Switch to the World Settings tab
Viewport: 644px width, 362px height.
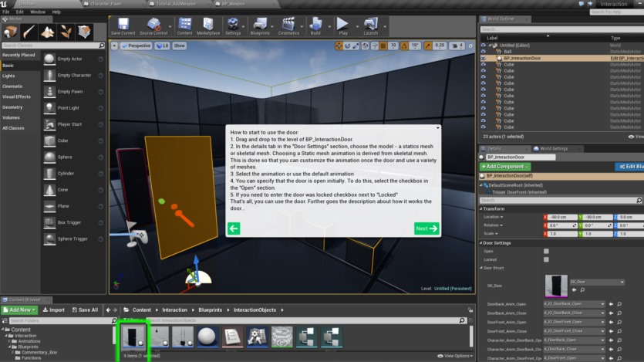click(553, 149)
